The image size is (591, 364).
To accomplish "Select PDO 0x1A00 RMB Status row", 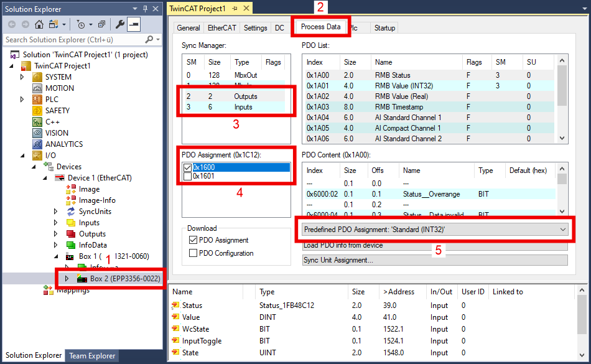I will [x=429, y=75].
